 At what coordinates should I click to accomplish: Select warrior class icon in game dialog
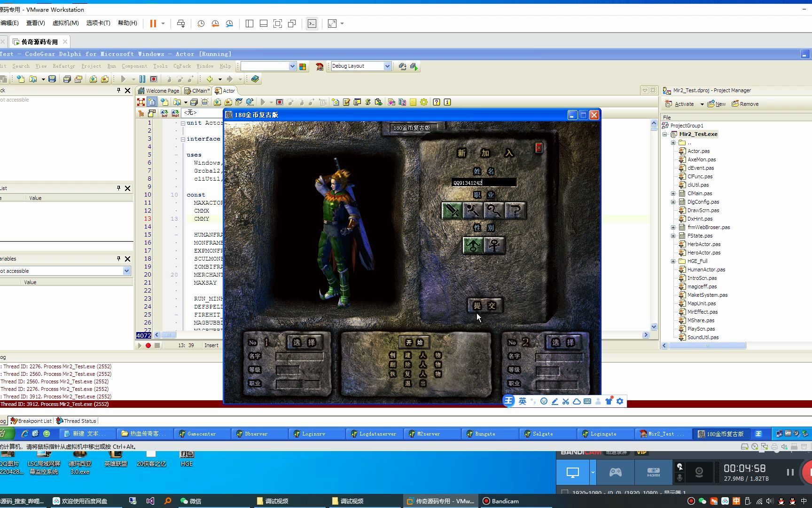tap(452, 211)
